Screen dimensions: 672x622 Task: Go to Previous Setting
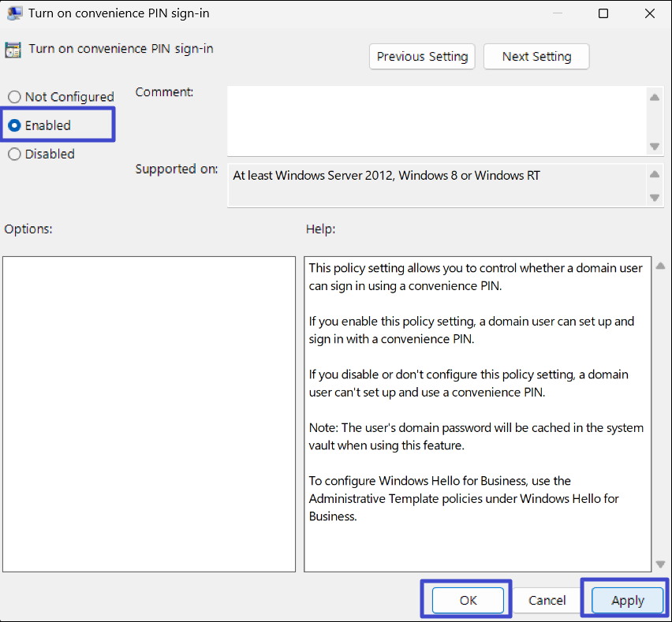coord(422,57)
